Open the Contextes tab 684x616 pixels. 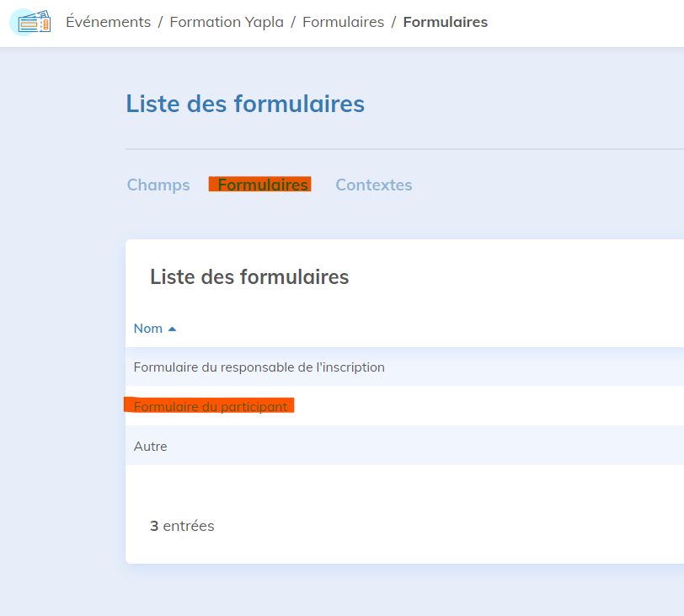click(373, 185)
